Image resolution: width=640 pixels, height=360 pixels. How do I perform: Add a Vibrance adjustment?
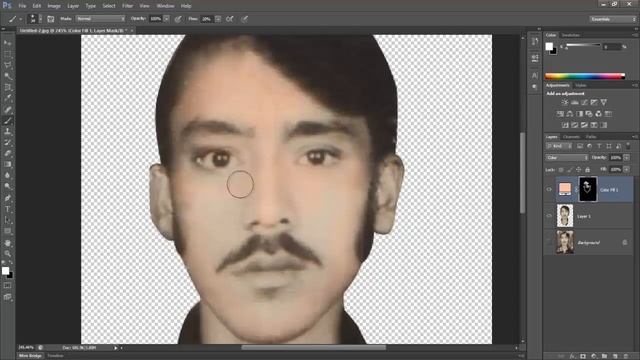point(604,102)
